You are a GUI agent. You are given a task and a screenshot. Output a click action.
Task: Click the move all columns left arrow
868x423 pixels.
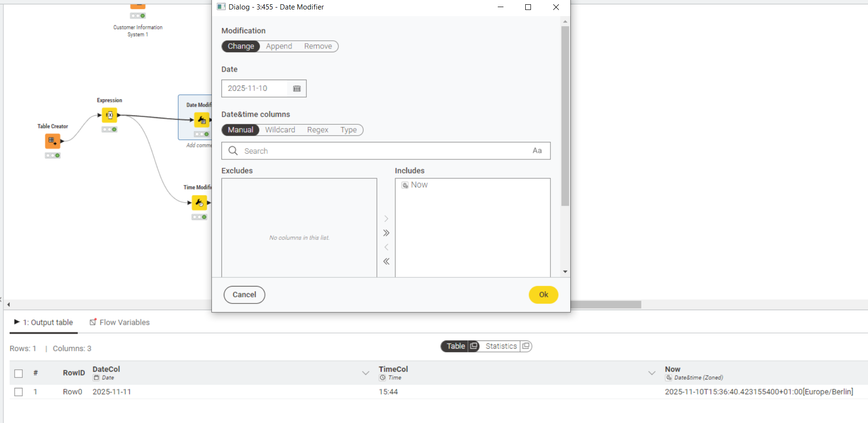386,261
